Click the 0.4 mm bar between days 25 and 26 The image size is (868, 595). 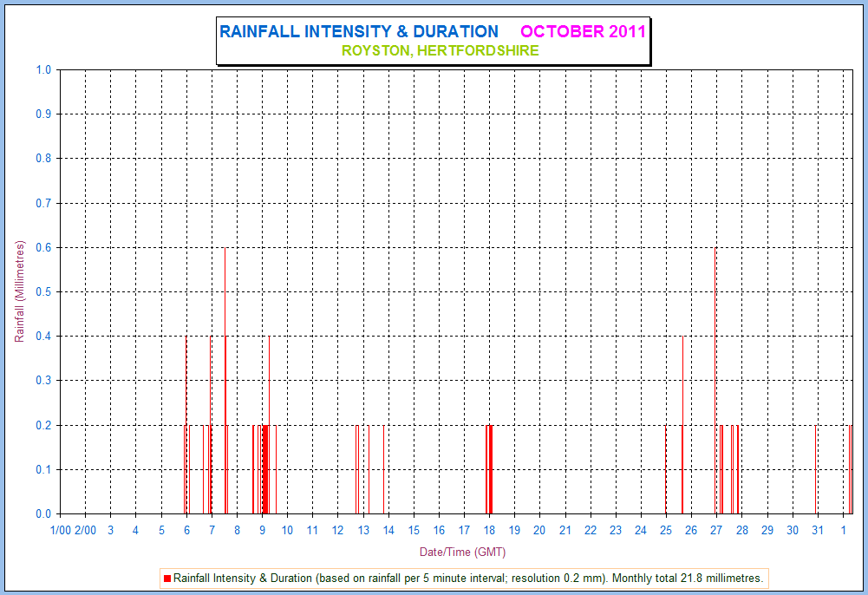click(x=682, y=425)
